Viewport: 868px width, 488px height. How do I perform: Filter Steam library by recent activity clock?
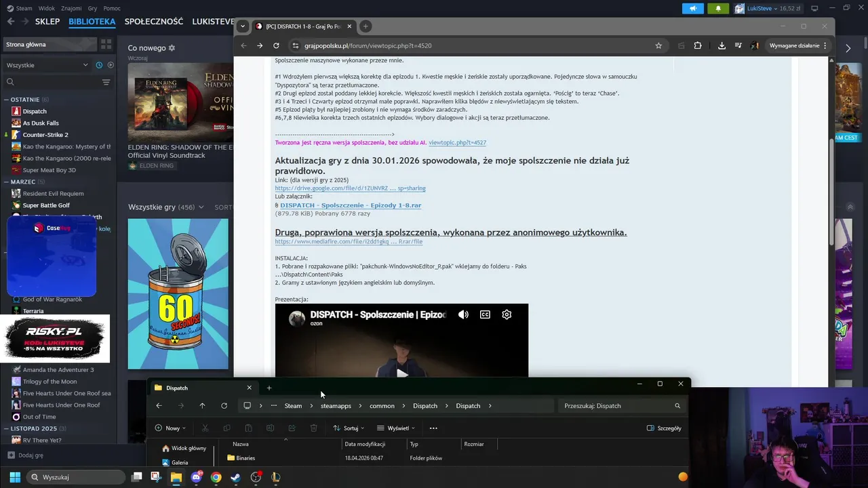click(99, 65)
